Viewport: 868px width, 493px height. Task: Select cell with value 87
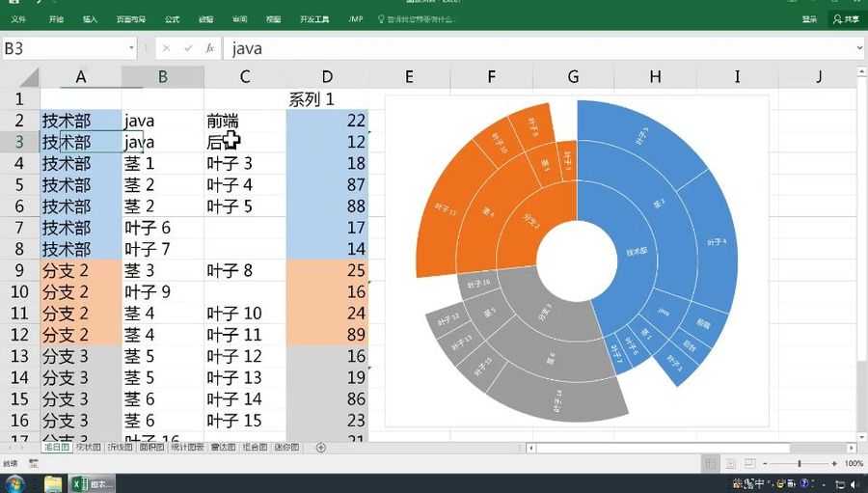coord(327,185)
